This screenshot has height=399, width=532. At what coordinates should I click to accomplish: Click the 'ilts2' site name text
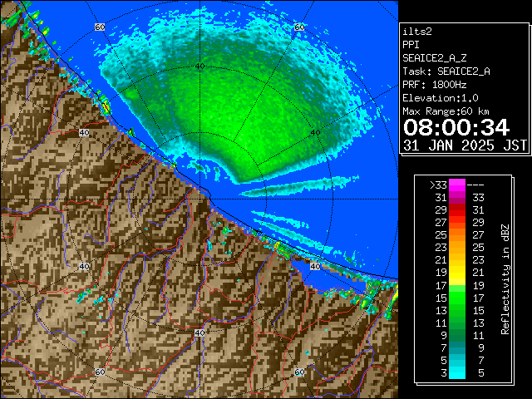[x=417, y=32]
